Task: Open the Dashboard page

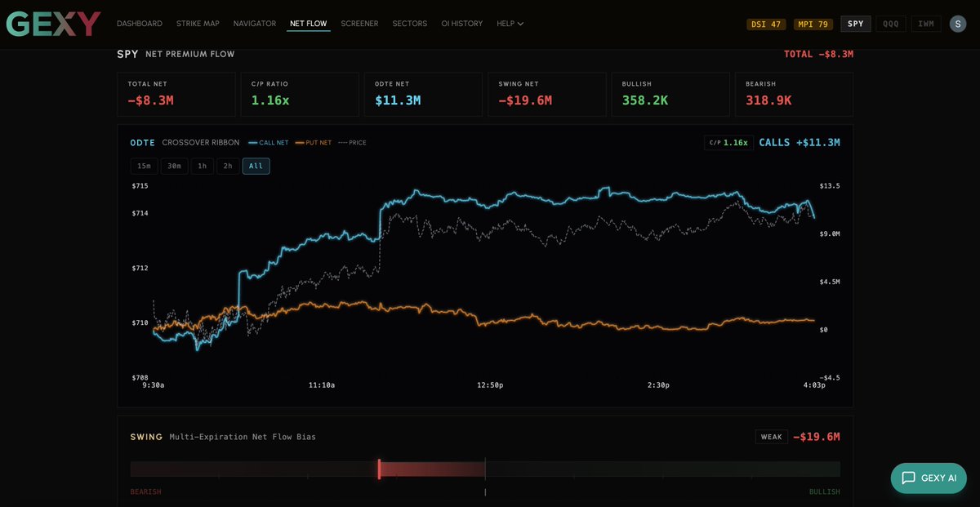Action: point(140,24)
